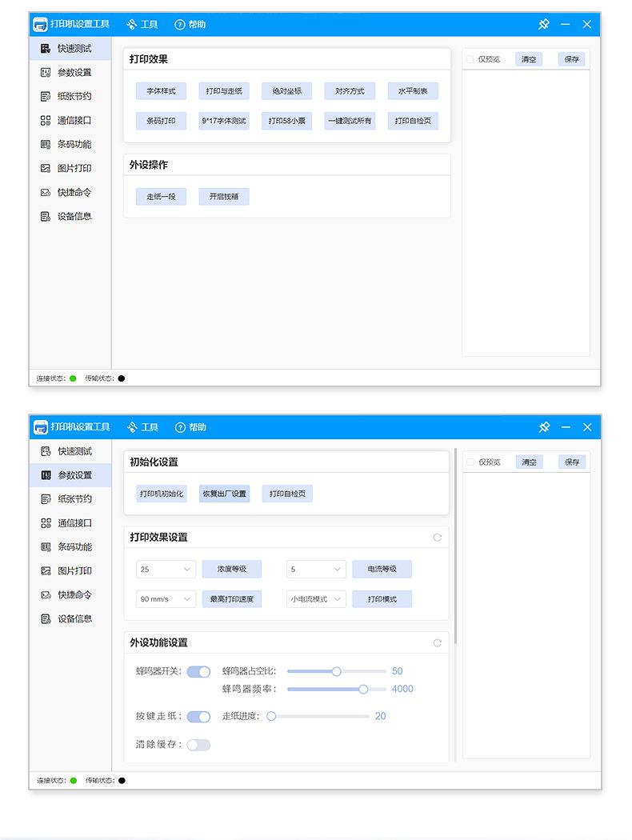Open the 工具 menu in the upper window
This screenshot has height=840, width=632.
pyautogui.click(x=142, y=25)
